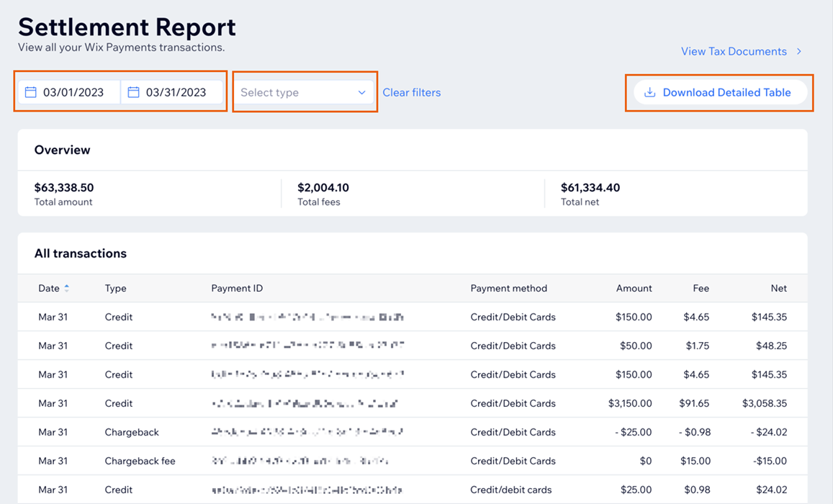Image resolution: width=833 pixels, height=504 pixels.
Task: Click calendar icon beside 03/31/2023
Action: pyautogui.click(x=133, y=92)
